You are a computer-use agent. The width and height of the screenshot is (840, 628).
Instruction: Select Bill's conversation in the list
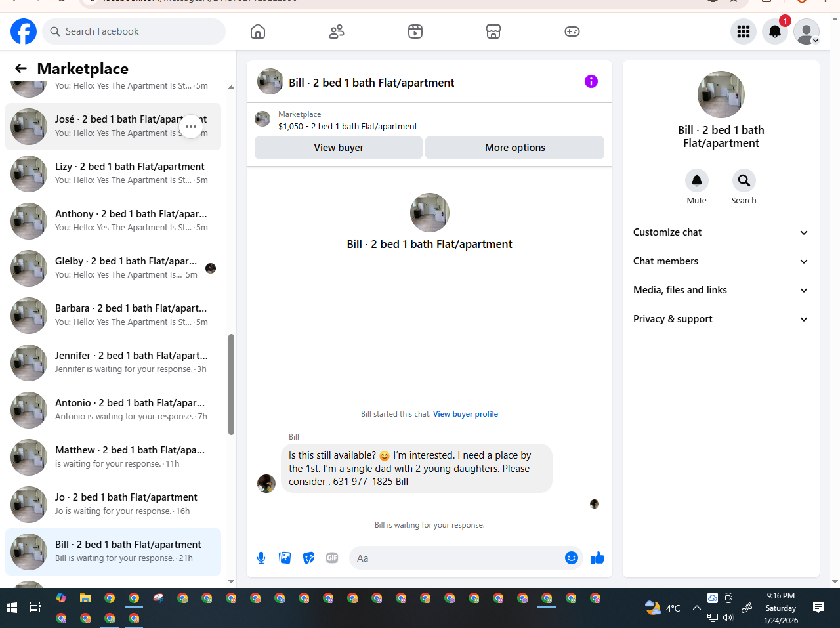(x=113, y=552)
